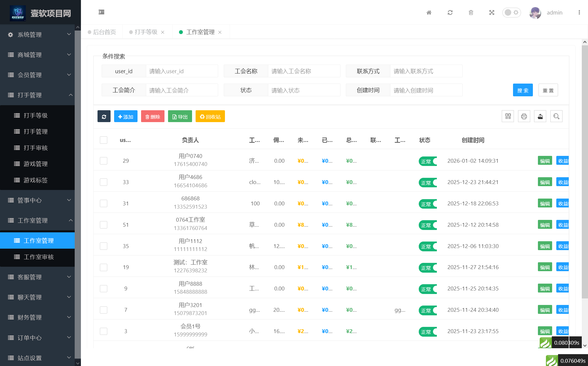Open 工作室审核 in the sidebar
This screenshot has width=588, height=366.
point(39,257)
